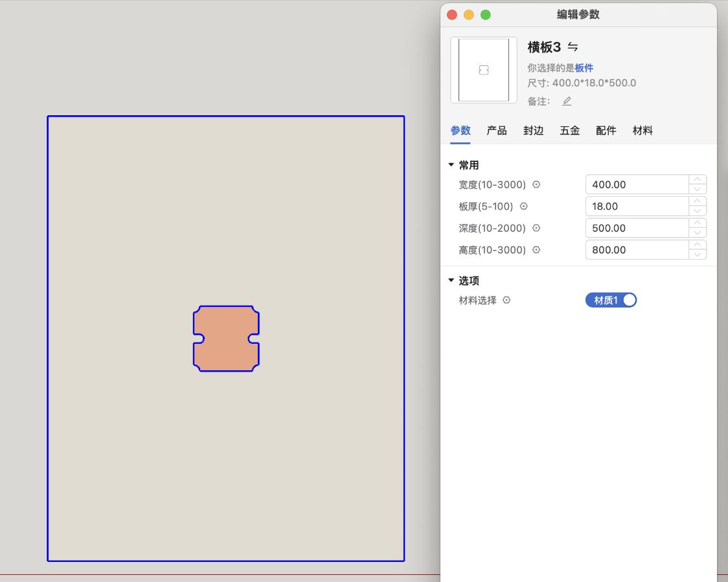The height and width of the screenshot is (582, 728).
Task: Switch to the 材料 tab
Action: tap(643, 131)
